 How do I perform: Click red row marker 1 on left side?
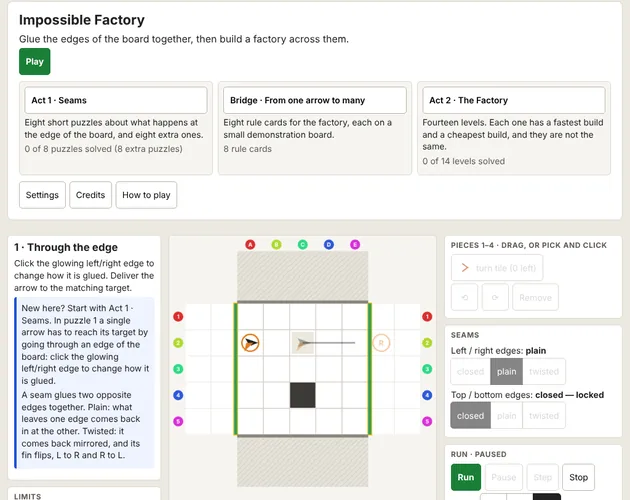coord(178,317)
